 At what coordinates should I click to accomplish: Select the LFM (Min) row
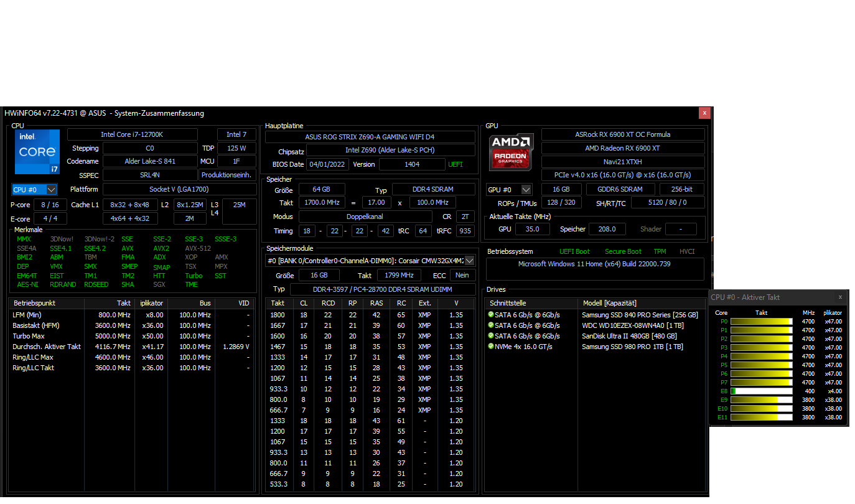(132, 315)
